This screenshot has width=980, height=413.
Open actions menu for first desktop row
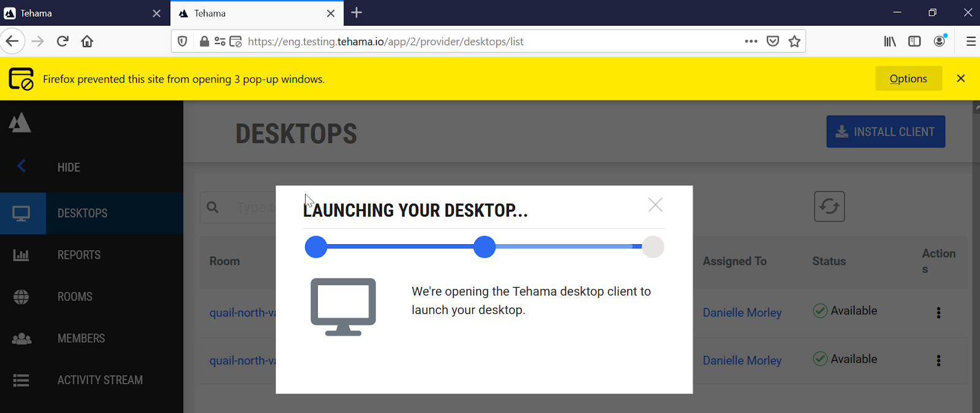pyautogui.click(x=938, y=313)
